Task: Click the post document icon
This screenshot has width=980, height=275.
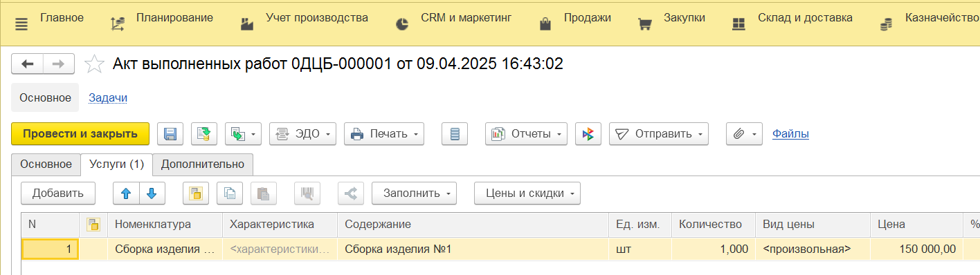Action: [x=204, y=134]
